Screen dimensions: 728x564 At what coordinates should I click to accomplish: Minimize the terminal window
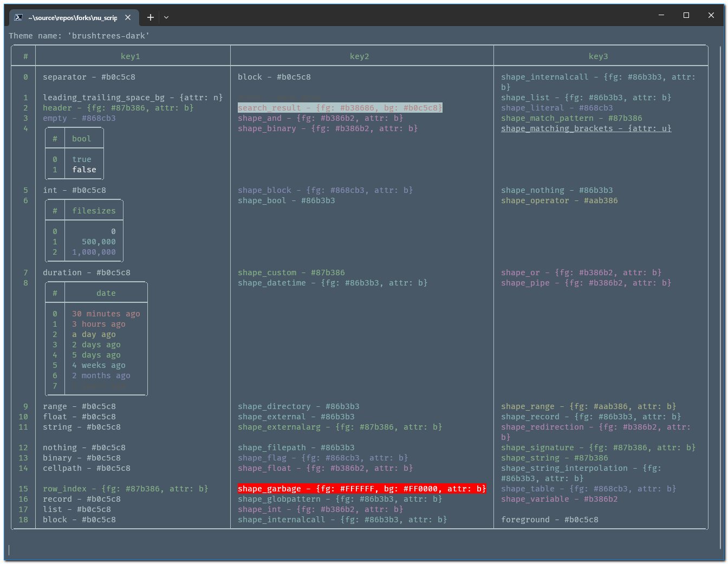pyautogui.click(x=661, y=15)
